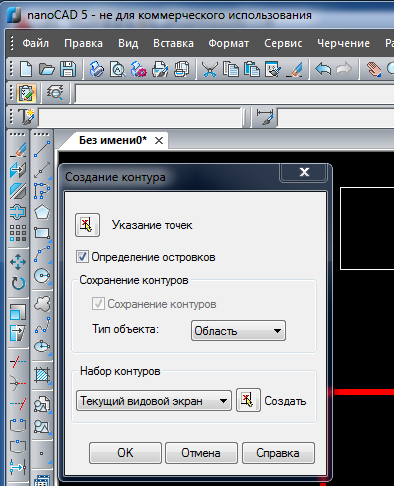Create a new document from toolbar
The image size is (394, 486).
(26, 69)
